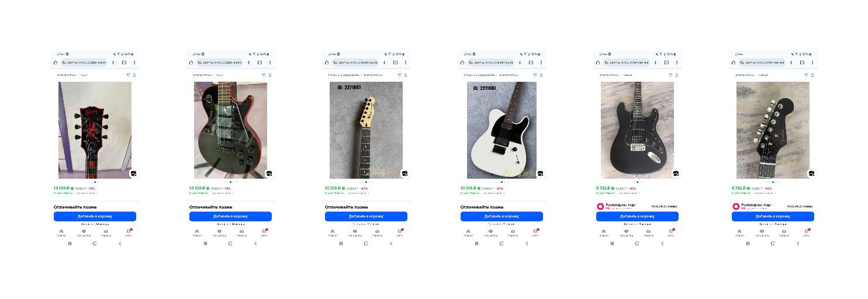The height and width of the screenshot is (299, 868).
Task: Go to the Избранное tab on the black Stratocaster body screen
Action: click(x=626, y=232)
